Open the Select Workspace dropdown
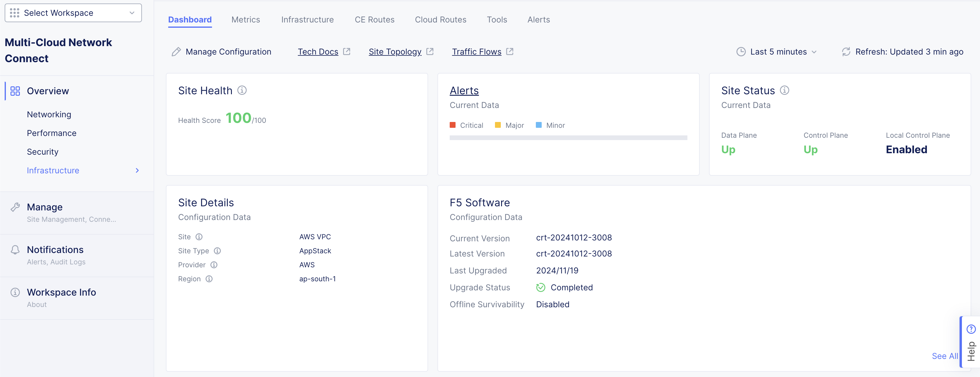The image size is (980, 377). pyautogui.click(x=73, y=13)
